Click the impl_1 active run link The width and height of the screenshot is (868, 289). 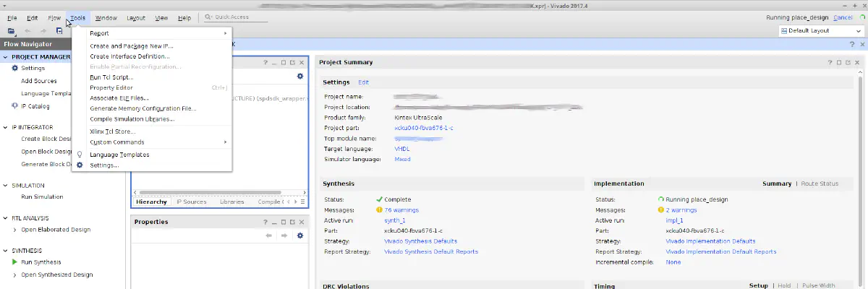tap(675, 220)
